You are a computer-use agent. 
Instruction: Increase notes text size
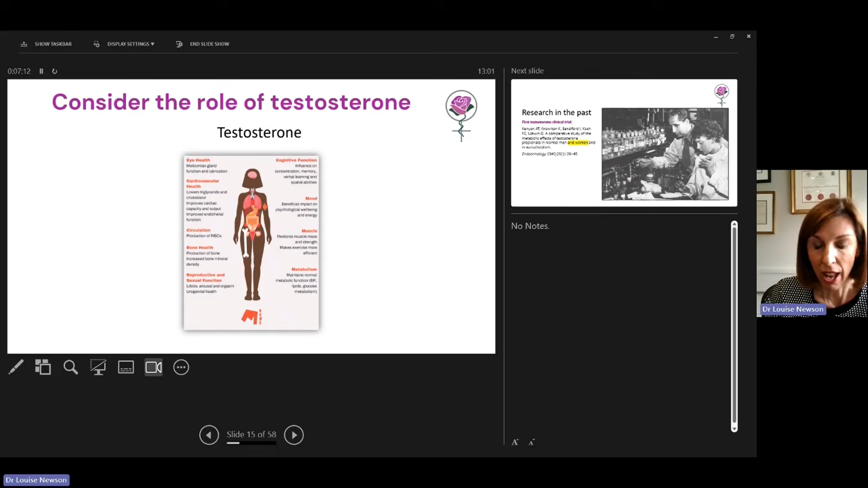point(515,442)
